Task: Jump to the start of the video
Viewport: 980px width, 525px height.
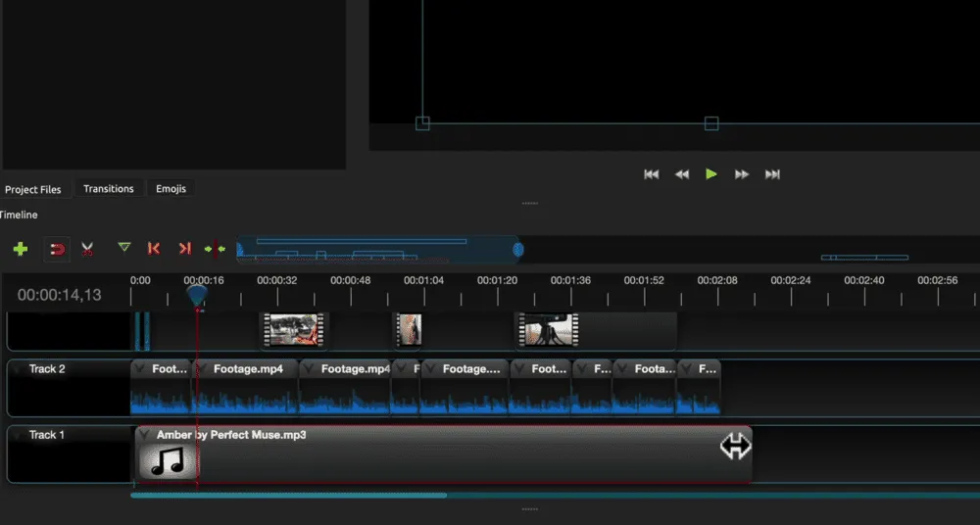Action: pyautogui.click(x=651, y=174)
